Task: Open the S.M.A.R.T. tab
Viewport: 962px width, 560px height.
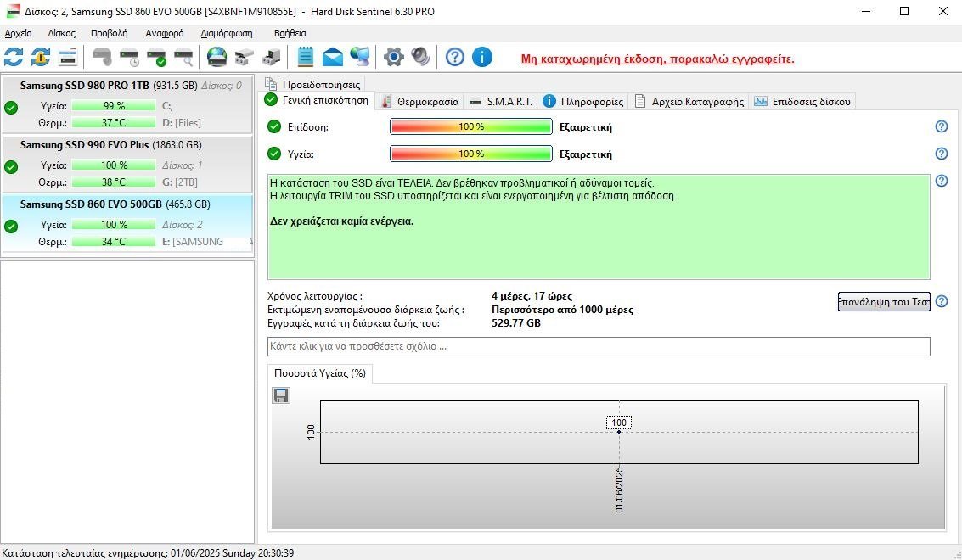Action: point(501,102)
